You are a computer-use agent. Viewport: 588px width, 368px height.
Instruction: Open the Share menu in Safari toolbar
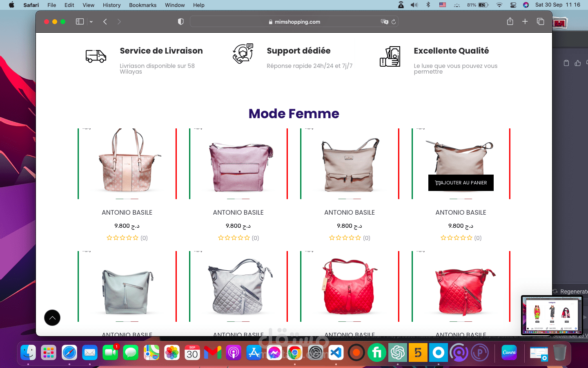pos(510,21)
